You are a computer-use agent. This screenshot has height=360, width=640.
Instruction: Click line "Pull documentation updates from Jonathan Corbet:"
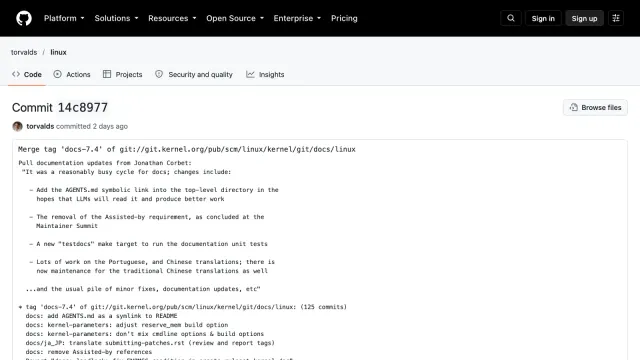[105, 163]
